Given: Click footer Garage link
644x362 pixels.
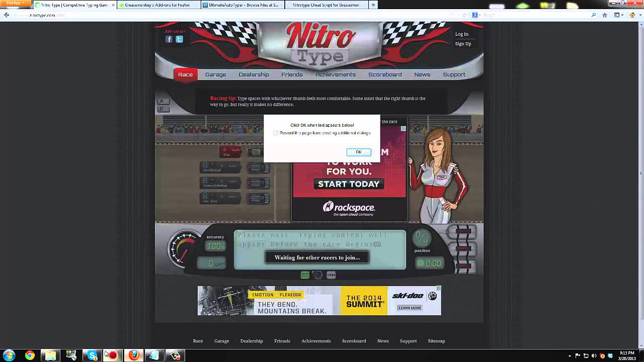Looking at the screenshot, I should pyautogui.click(x=221, y=341).
